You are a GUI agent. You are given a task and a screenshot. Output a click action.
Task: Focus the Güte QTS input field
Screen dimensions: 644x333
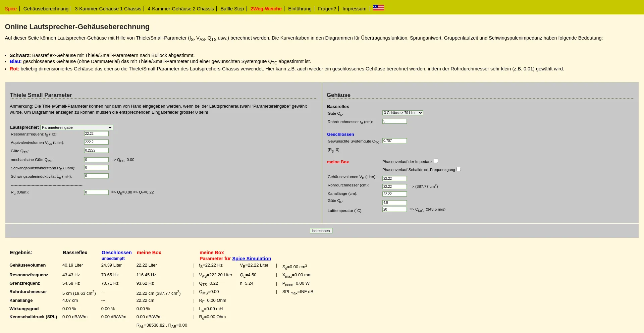coord(96,151)
